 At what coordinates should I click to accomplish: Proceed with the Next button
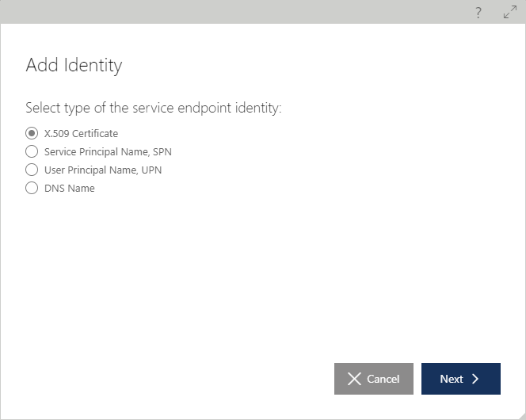461,379
